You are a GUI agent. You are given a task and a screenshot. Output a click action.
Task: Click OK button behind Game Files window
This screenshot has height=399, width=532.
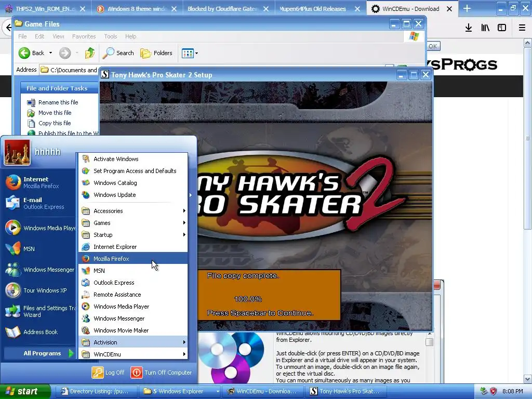point(433,46)
